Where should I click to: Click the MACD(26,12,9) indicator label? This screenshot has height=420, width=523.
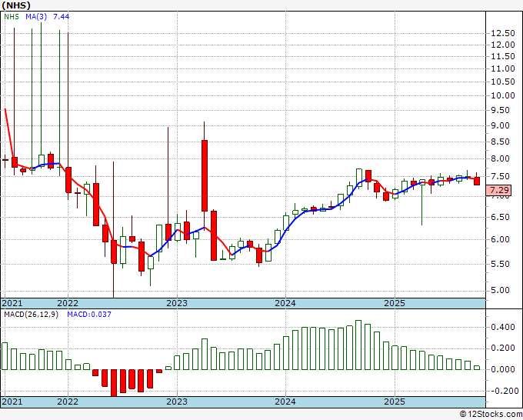click(31, 315)
